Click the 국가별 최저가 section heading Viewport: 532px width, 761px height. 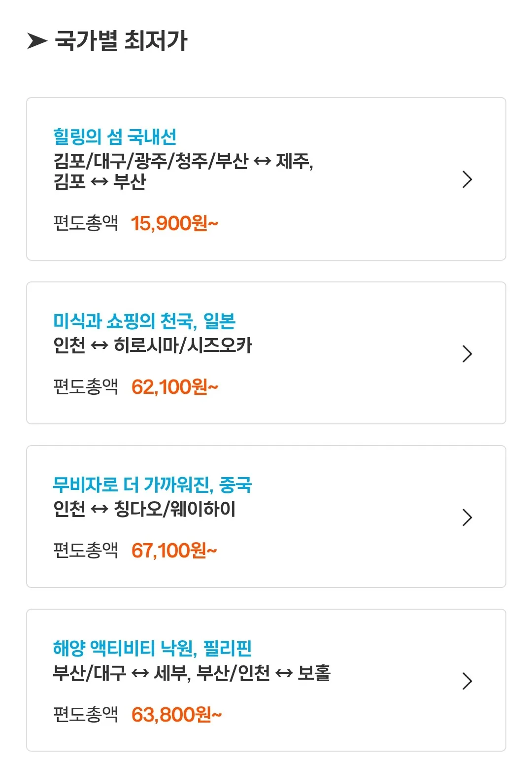pyautogui.click(x=121, y=40)
